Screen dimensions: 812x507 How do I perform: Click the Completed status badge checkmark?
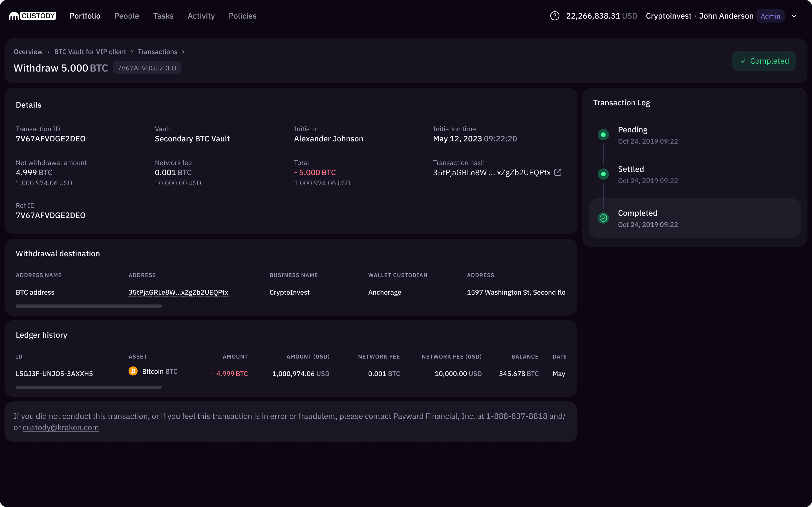coord(743,61)
